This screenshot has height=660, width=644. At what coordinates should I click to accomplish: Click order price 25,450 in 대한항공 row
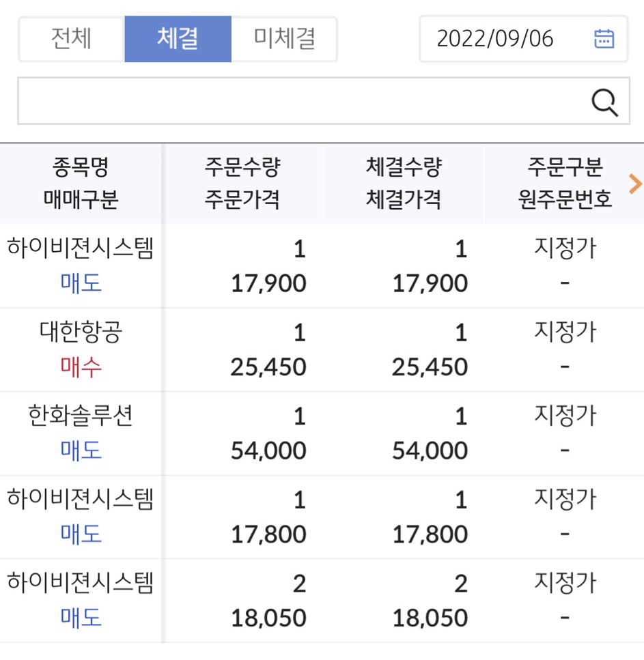tap(268, 367)
